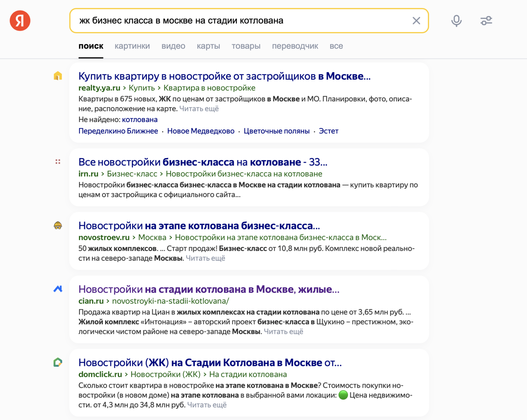Viewport: 527px width, 420px height.
Task: Open the novostroev.ru domain link
Action: point(104,237)
